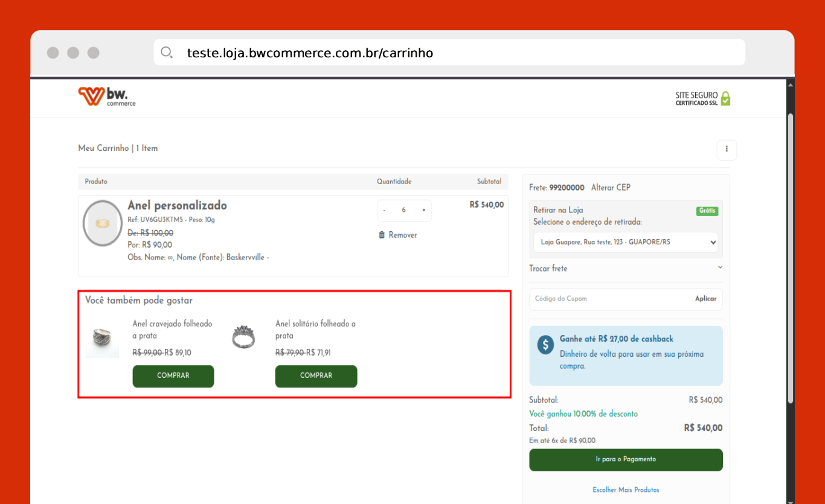Expand the Trocar frete section
The height and width of the screenshot is (504, 825).
click(x=626, y=268)
